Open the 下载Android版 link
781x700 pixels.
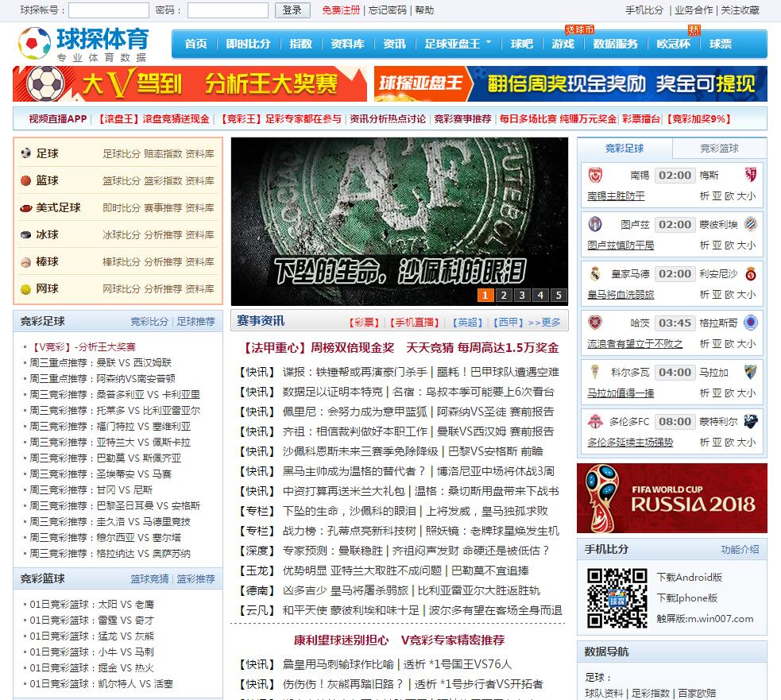690,578
